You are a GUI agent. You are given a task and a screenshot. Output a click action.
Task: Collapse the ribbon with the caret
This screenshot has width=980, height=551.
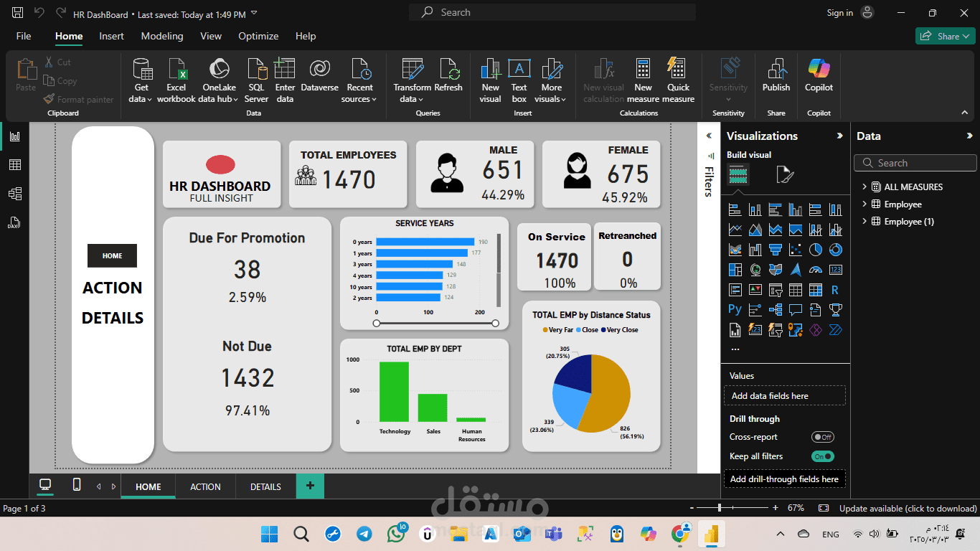click(x=964, y=113)
